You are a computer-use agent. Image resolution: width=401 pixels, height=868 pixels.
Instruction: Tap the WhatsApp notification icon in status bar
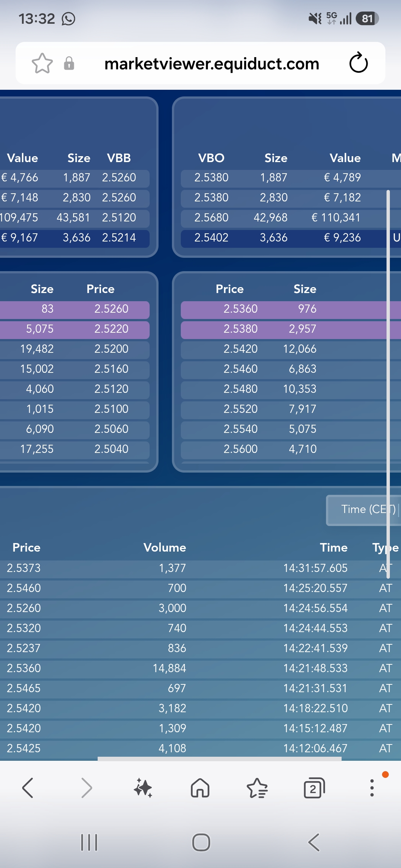pyautogui.click(x=68, y=19)
